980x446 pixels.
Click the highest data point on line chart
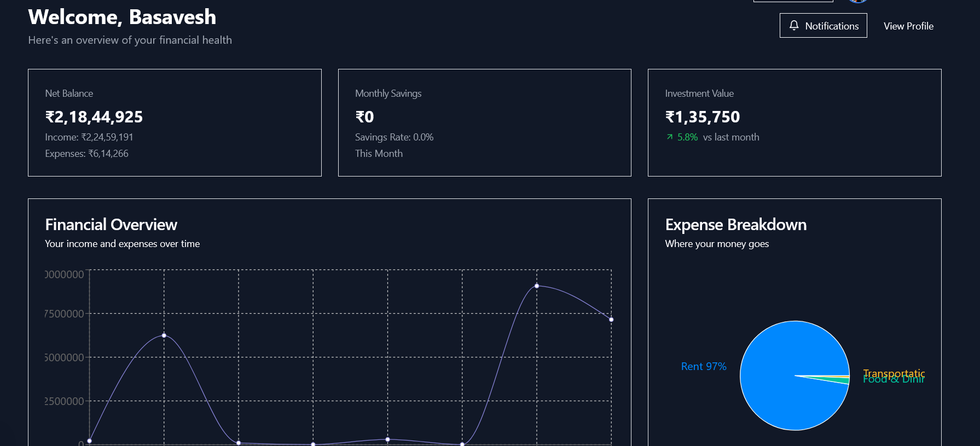(537, 286)
